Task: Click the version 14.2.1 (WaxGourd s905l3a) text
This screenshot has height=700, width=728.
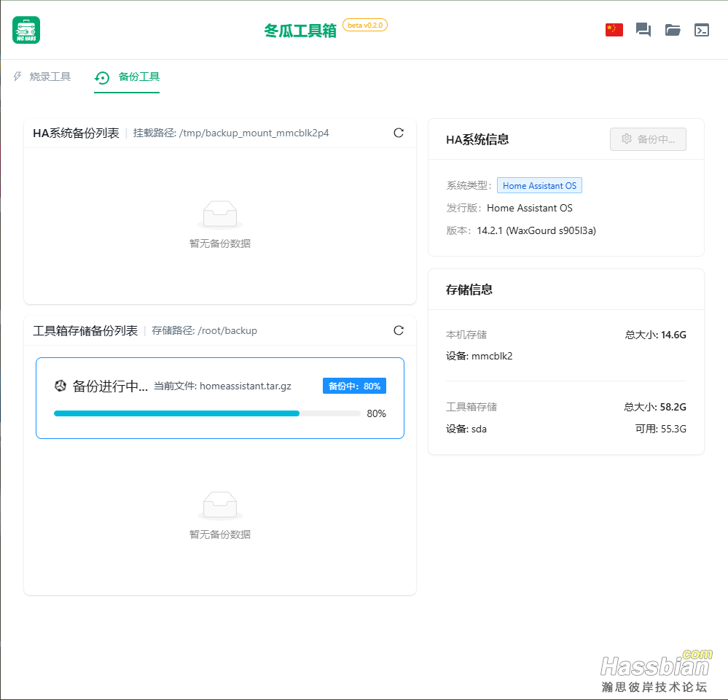Action: (x=536, y=230)
